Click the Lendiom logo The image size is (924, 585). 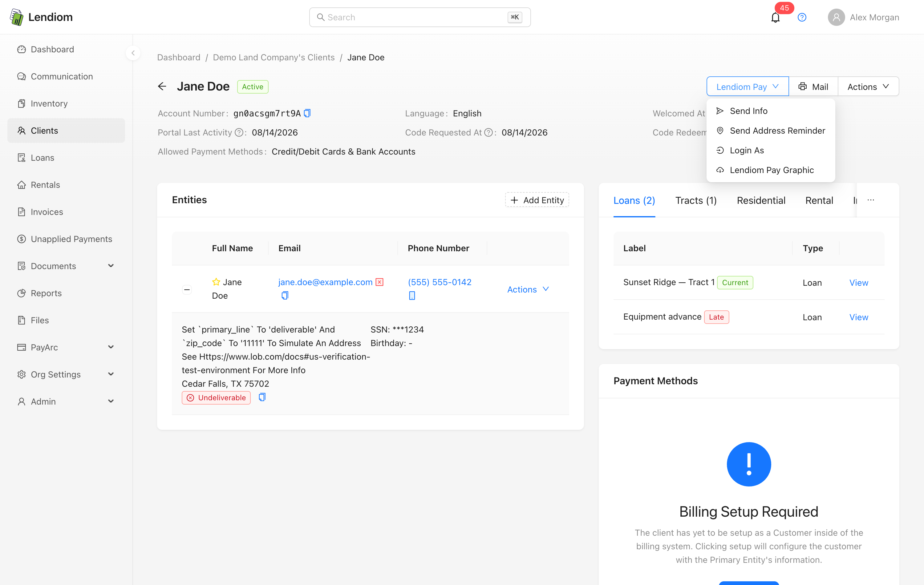click(42, 17)
